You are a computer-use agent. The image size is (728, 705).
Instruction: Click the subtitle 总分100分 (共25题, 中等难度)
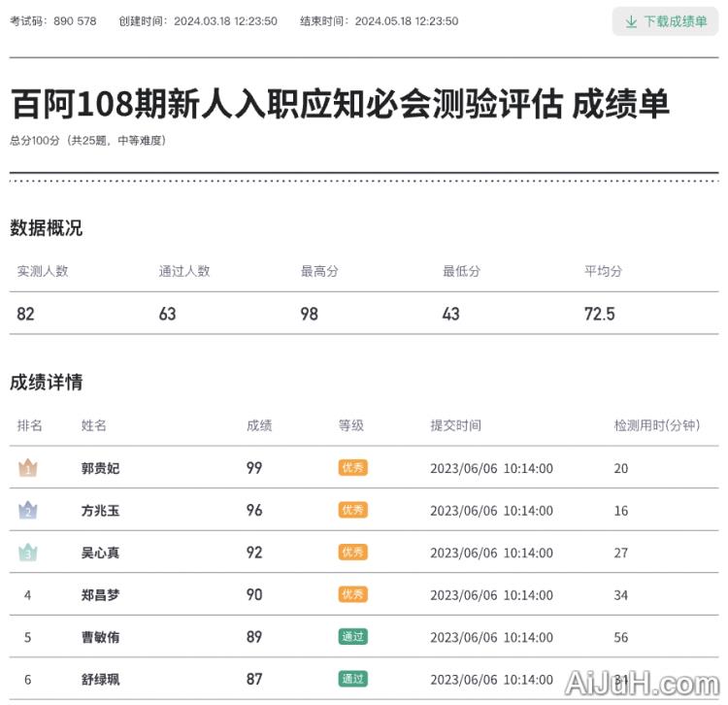pyautogui.click(x=87, y=140)
